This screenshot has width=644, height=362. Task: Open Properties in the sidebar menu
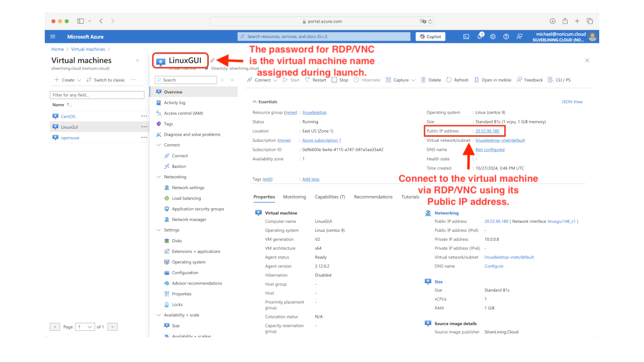click(181, 294)
